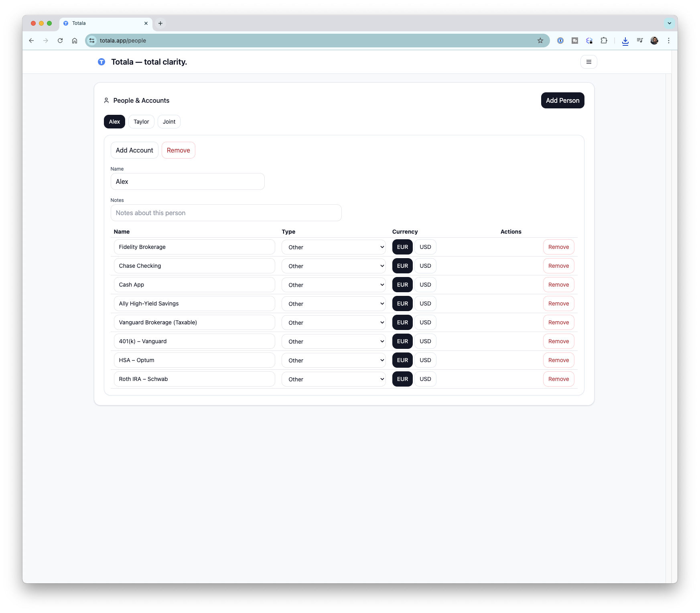Switch Ally High-Yield Savings to USD
Screen dimensions: 700x613
[x=425, y=303]
